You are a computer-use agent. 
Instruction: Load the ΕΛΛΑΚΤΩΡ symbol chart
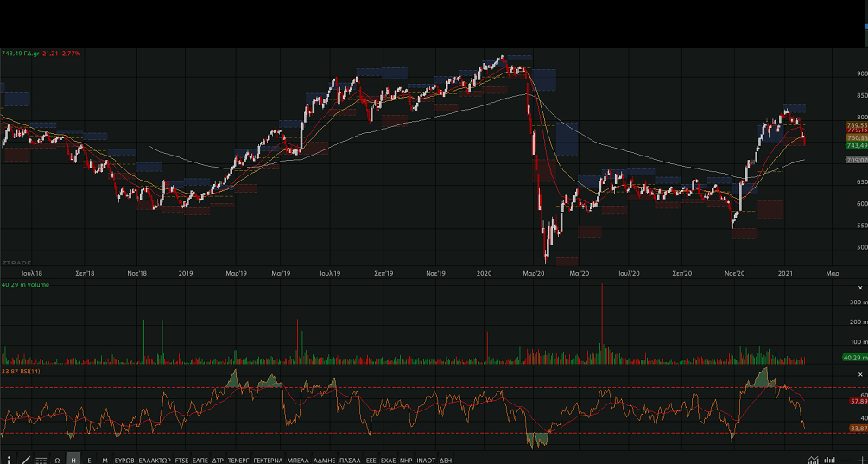[155, 460]
